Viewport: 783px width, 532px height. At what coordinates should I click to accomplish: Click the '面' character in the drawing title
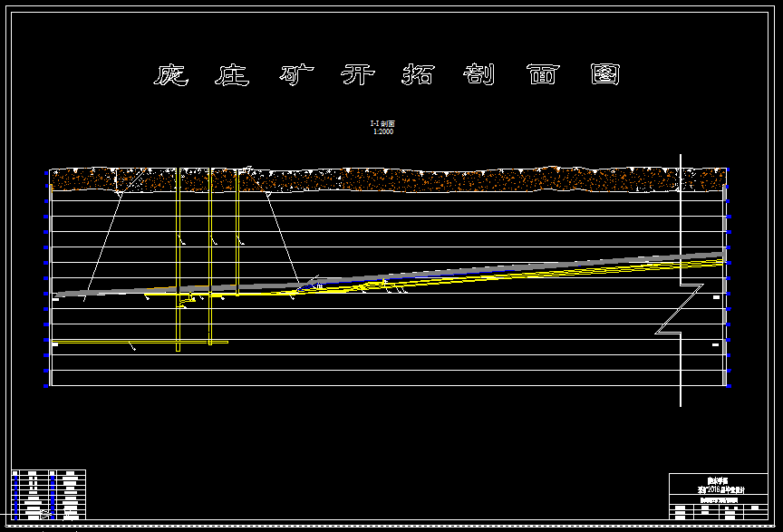coord(543,75)
